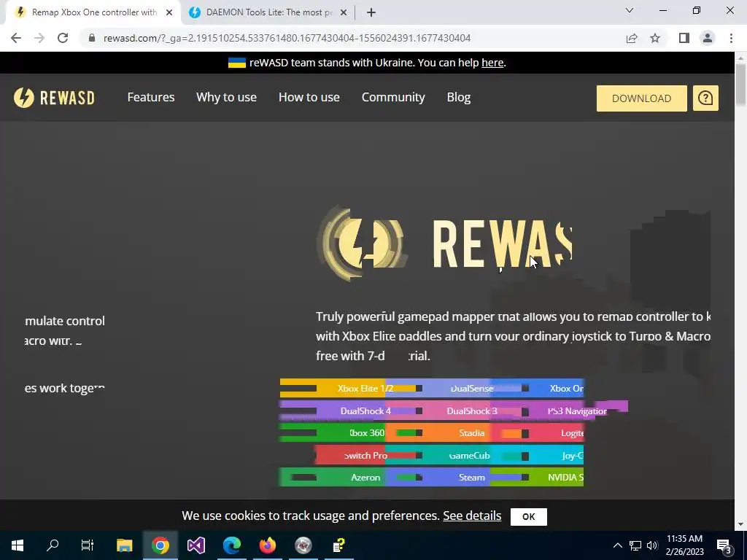Open the Community menu
The image size is (747, 560).
[x=393, y=97]
